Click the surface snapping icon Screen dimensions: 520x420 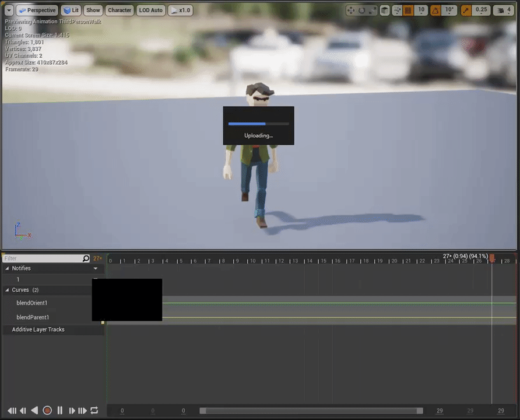397,10
